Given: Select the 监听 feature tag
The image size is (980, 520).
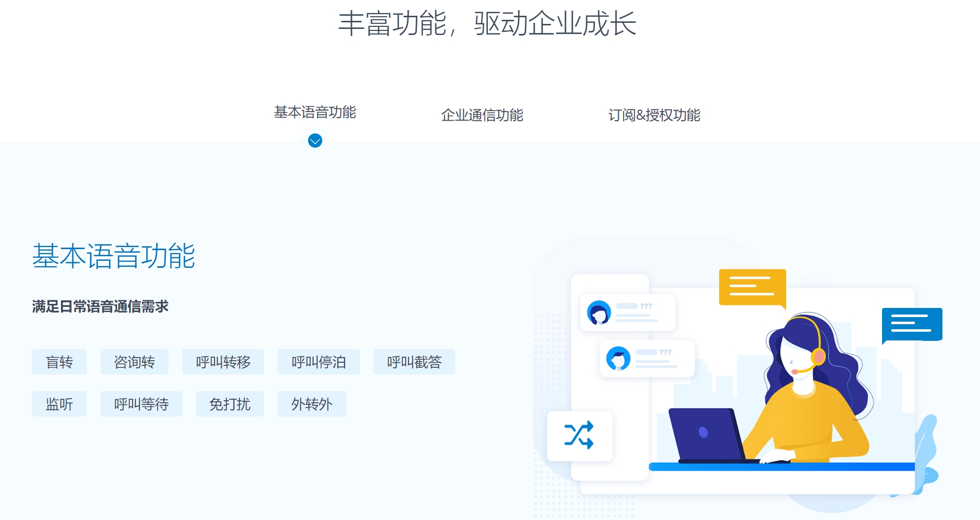Looking at the screenshot, I should click(x=59, y=404).
